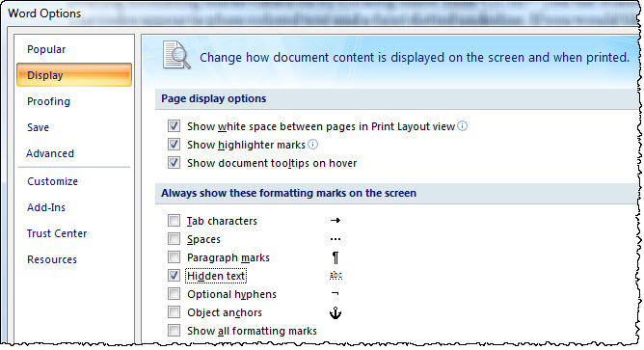
Task: Click the tab character arrow symbol
Action: [x=335, y=221]
